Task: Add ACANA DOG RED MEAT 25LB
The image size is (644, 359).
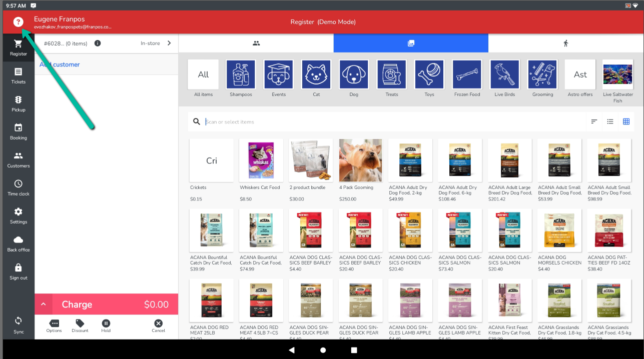Action: [212, 309]
